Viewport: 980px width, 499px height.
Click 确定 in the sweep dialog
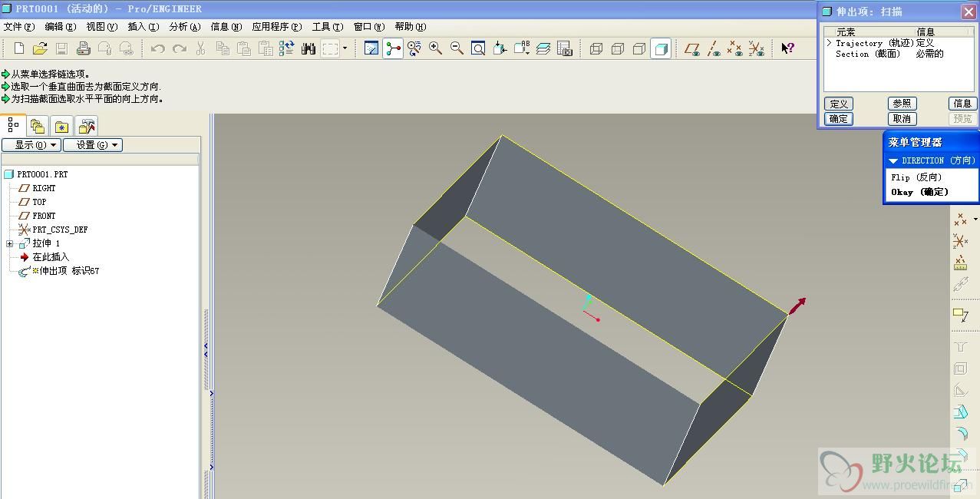tap(839, 119)
